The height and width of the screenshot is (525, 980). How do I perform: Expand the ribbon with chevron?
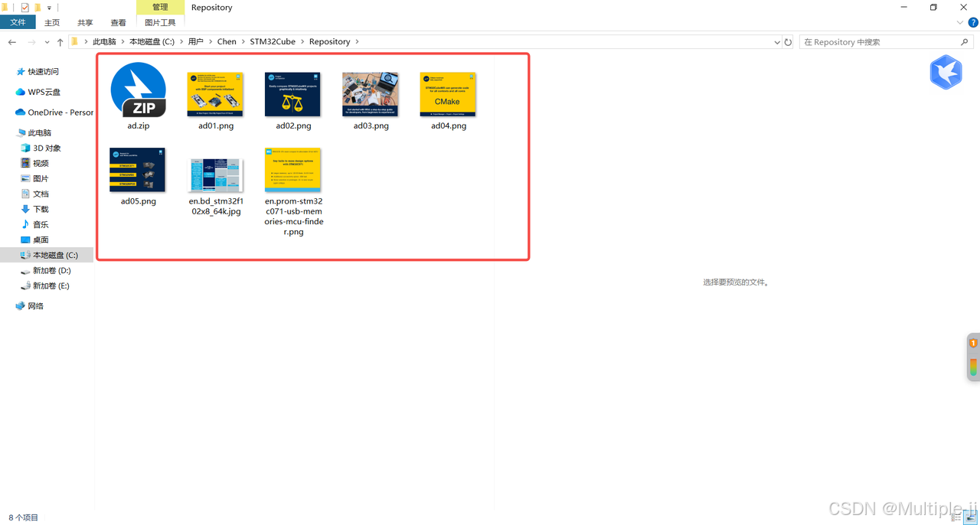[960, 23]
